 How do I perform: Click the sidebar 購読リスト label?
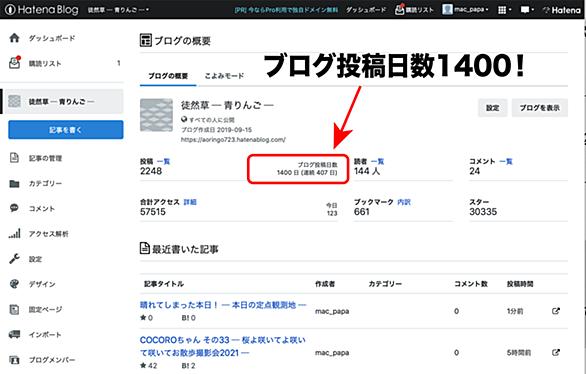click(45, 64)
